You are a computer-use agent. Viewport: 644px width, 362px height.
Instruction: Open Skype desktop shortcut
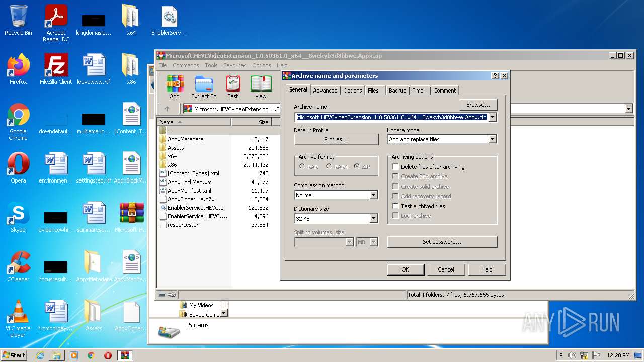(18, 217)
